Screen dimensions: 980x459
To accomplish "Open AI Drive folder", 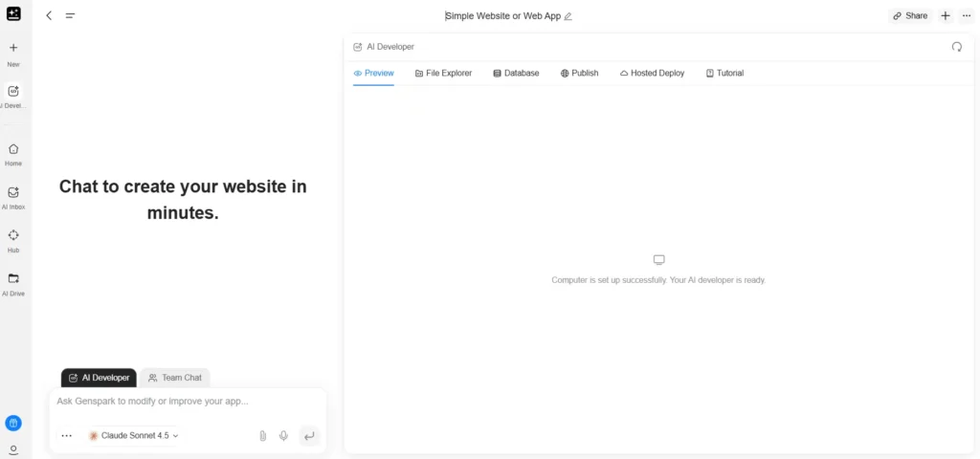I will 13,284.
